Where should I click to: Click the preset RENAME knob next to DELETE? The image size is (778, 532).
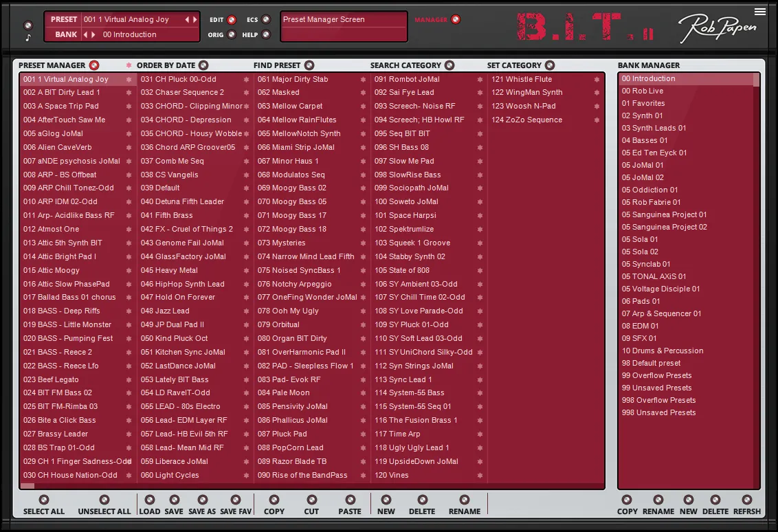tap(465, 500)
